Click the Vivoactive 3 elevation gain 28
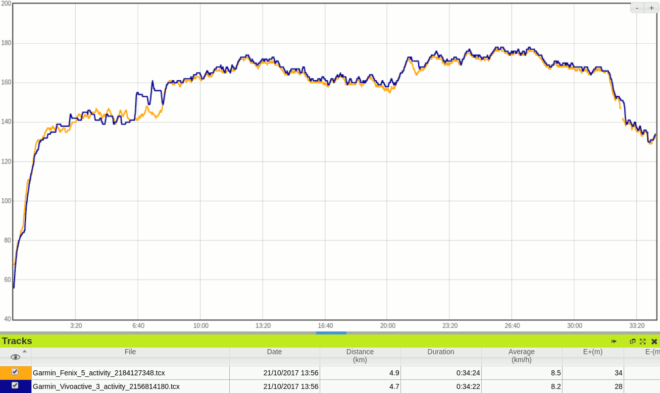 click(x=618, y=386)
